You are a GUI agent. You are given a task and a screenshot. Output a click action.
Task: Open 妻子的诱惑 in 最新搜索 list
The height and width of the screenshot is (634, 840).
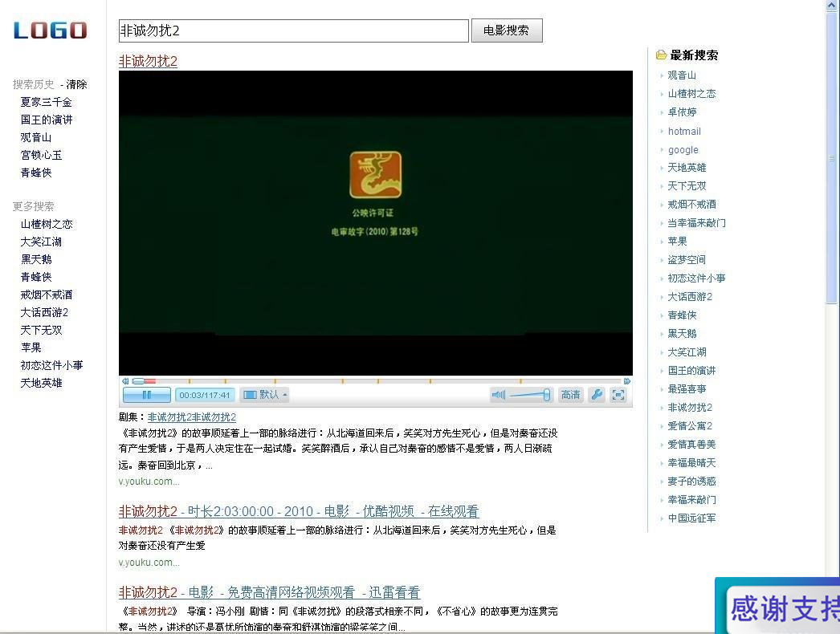tap(691, 482)
